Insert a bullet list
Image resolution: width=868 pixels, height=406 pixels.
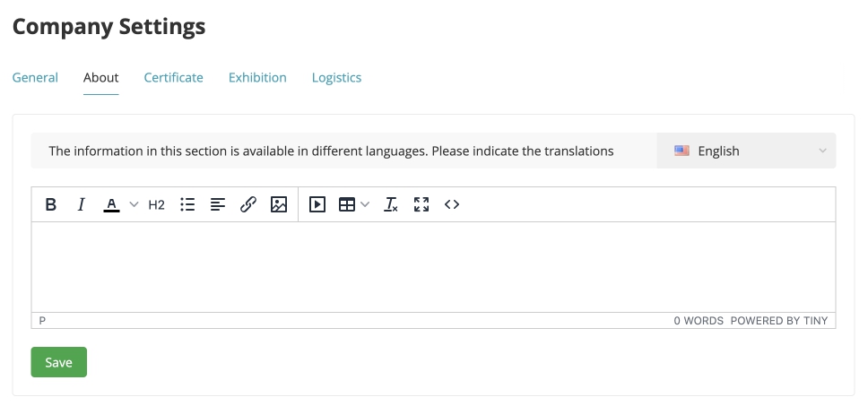[187, 204]
